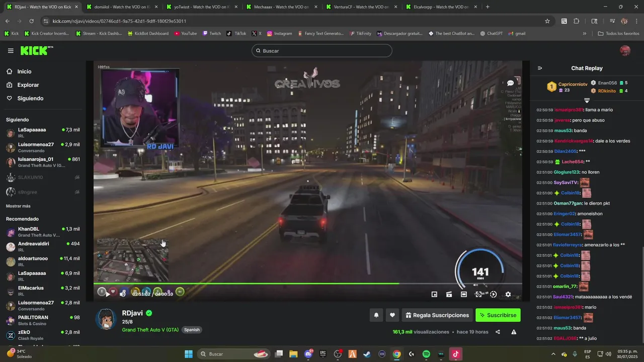The width and height of the screenshot is (644, 362).
Task: Open the Instagram bookmark
Action: point(279,34)
